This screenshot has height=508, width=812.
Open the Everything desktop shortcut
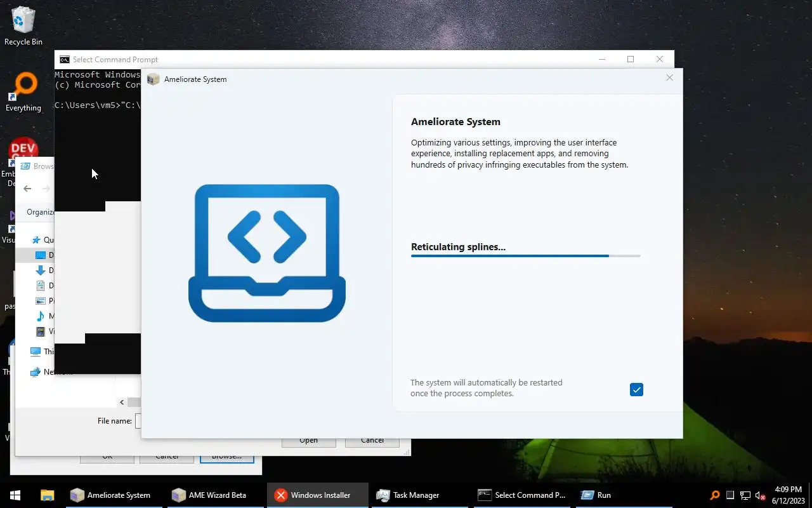pyautogui.click(x=23, y=93)
